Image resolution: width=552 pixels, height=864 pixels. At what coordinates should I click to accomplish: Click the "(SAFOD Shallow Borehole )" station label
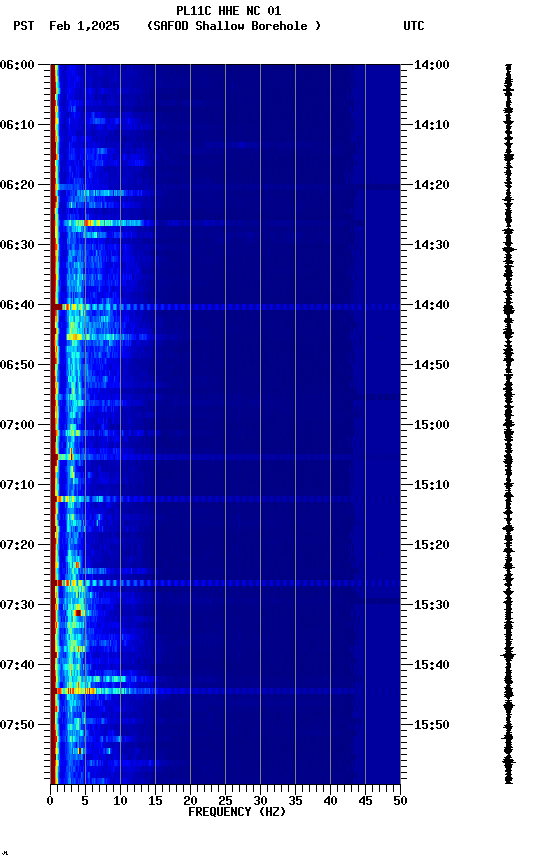click(234, 26)
